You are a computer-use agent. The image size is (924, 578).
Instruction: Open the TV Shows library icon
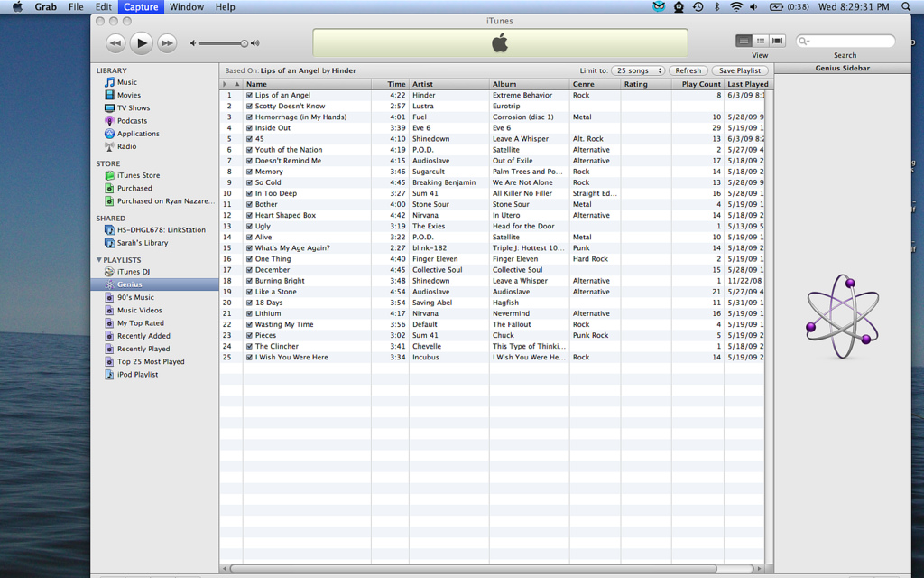click(x=109, y=108)
